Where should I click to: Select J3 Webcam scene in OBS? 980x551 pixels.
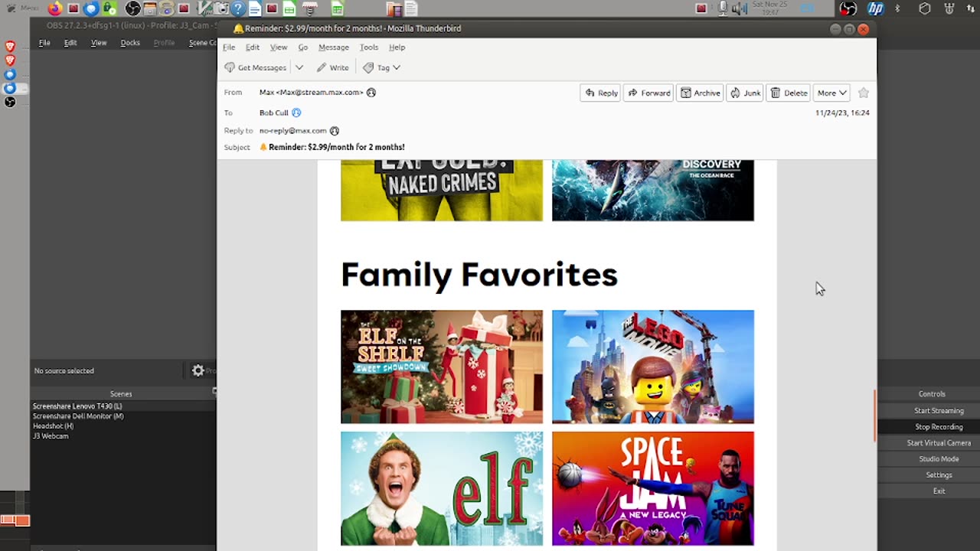tap(122, 436)
